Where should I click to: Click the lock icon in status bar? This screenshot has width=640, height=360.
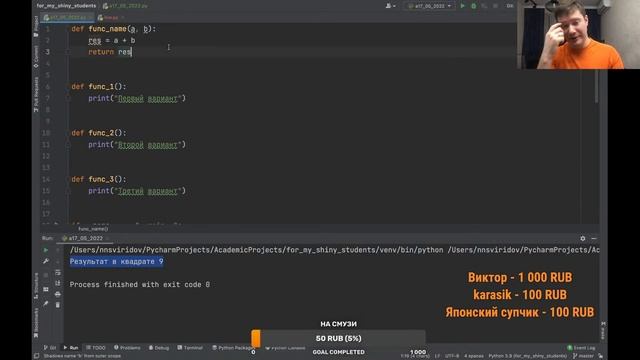(601, 356)
